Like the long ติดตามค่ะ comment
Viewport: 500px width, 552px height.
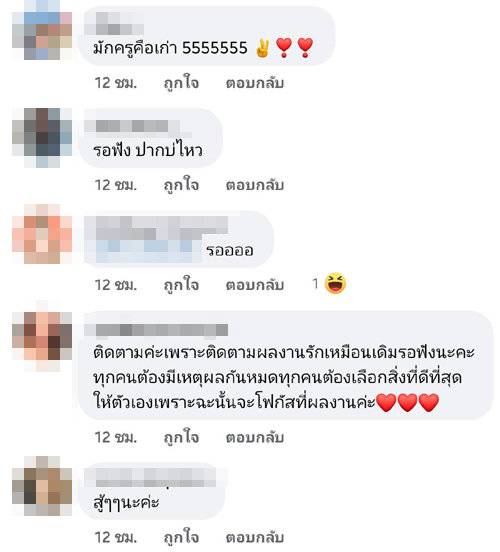(181, 437)
